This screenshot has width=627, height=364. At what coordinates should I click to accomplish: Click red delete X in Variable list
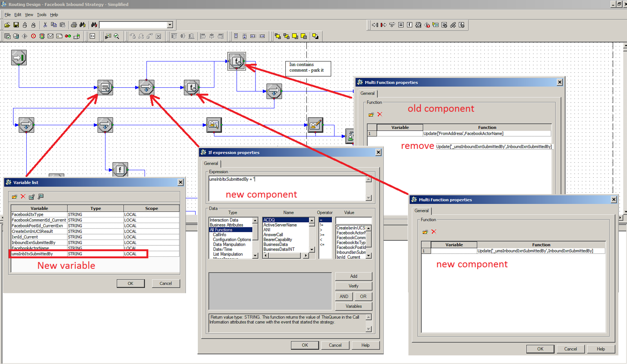coord(23,196)
